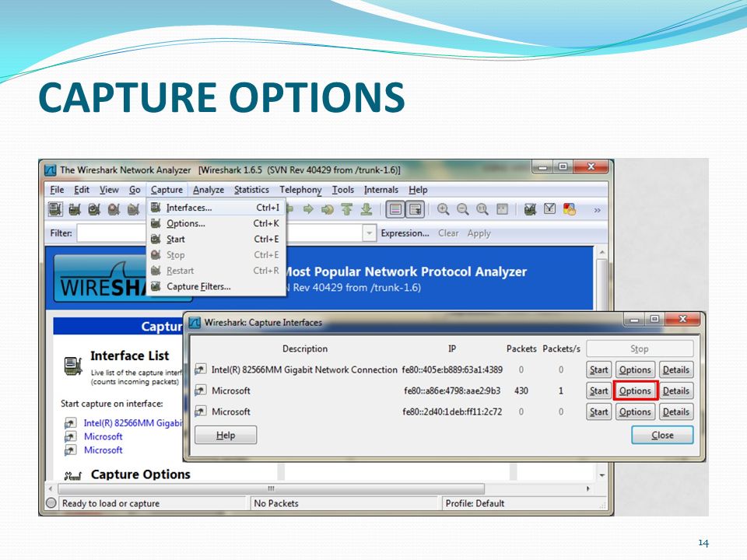
Task: Click the go to packet toolbar icon
Action: [328, 209]
